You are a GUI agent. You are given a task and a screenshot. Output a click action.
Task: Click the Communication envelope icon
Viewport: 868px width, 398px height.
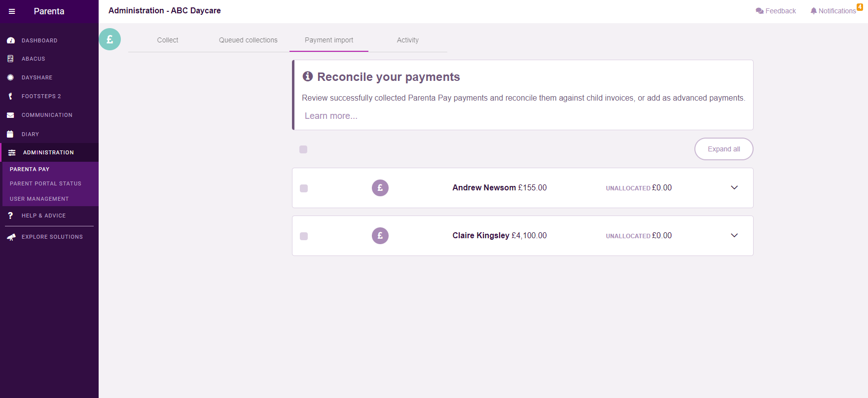point(10,115)
